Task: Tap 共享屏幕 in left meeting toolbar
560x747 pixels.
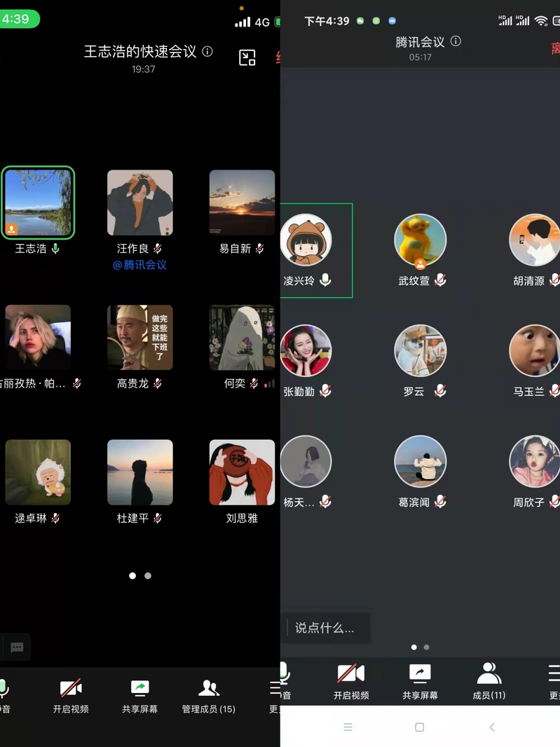Action: point(140,695)
